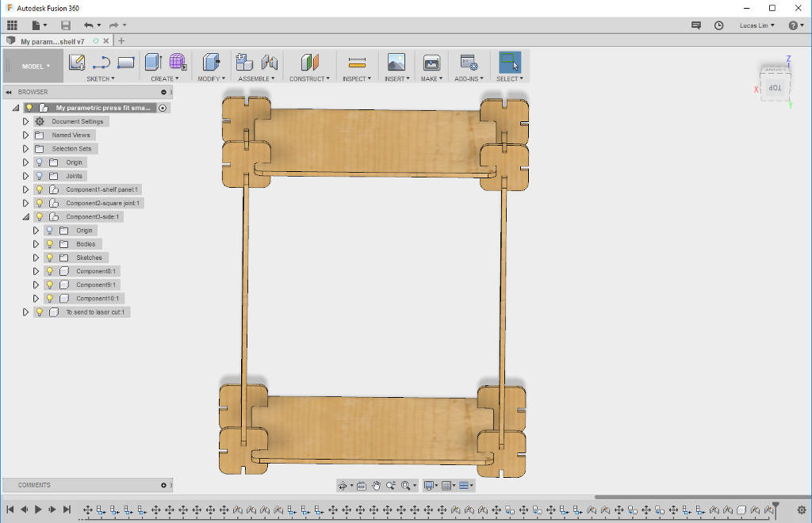Collapse the Component3-side:1 tree node
Viewport: 812px width, 523px height.
tap(25, 217)
